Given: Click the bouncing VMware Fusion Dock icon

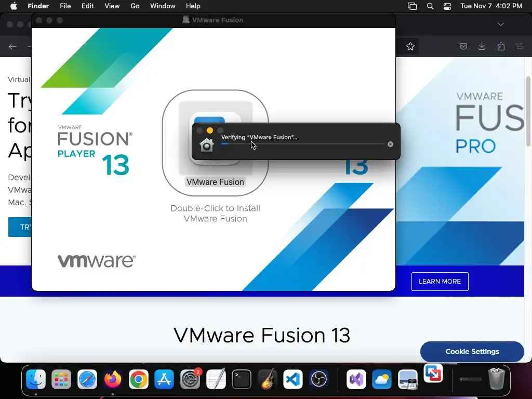Looking at the screenshot, I should point(433,373).
